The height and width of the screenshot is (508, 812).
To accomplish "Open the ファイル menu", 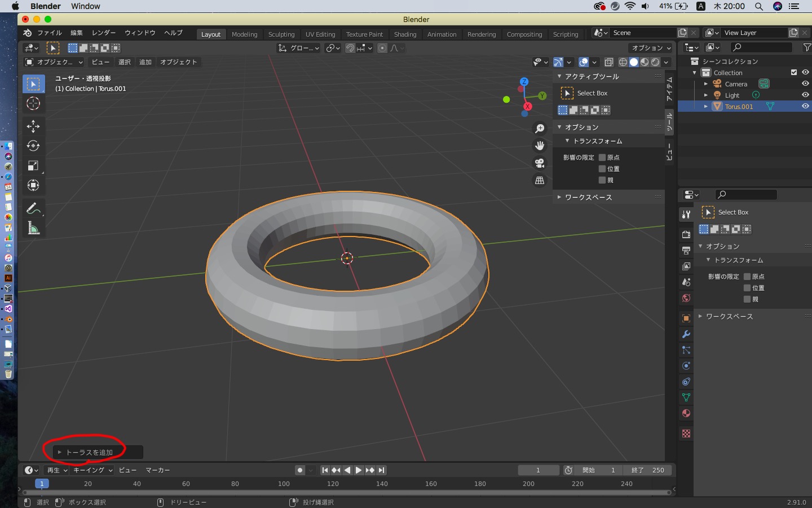I will [x=50, y=33].
